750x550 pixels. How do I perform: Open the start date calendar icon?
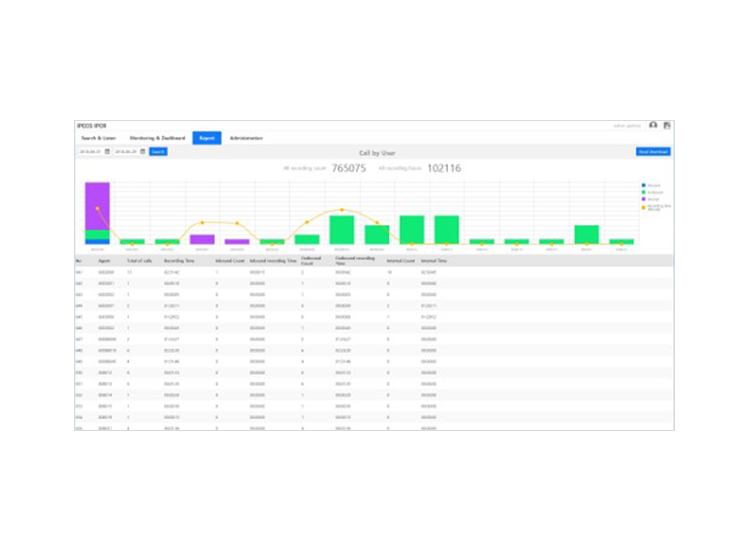pos(108,152)
